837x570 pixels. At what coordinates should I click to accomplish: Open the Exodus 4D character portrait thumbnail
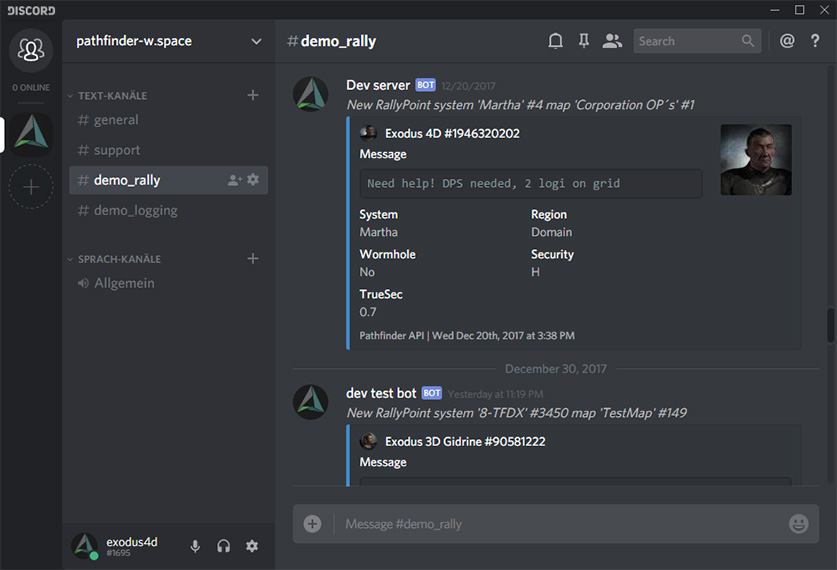[x=755, y=160]
